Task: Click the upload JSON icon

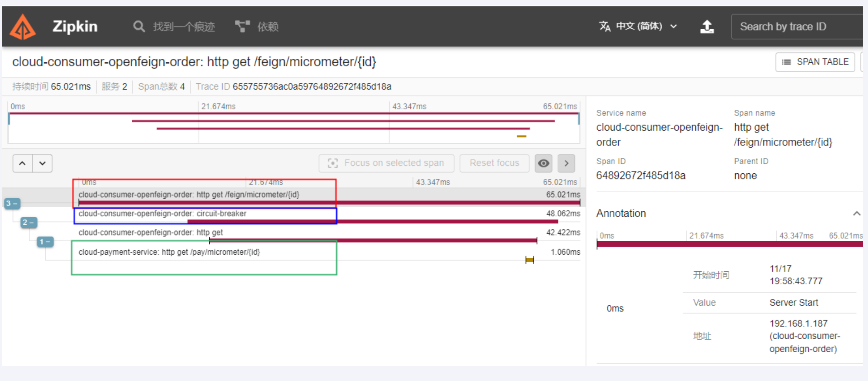Action: point(707,27)
